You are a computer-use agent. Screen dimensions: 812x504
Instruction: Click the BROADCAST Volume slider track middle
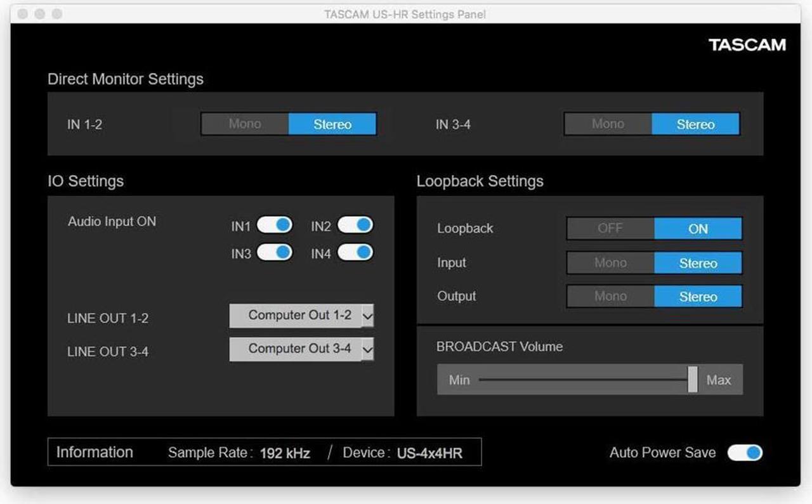(x=584, y=380)
